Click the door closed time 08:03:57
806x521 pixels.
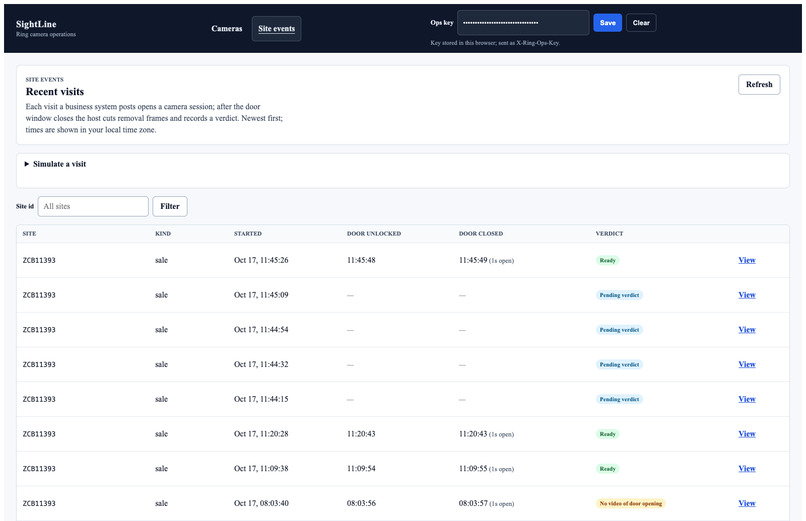pyautogui.click(x=473, y=503)
